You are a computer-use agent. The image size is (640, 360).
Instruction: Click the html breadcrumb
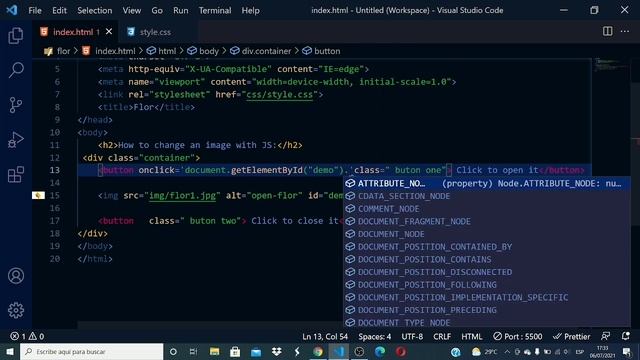pyautogui.click(x=162, y=51)
